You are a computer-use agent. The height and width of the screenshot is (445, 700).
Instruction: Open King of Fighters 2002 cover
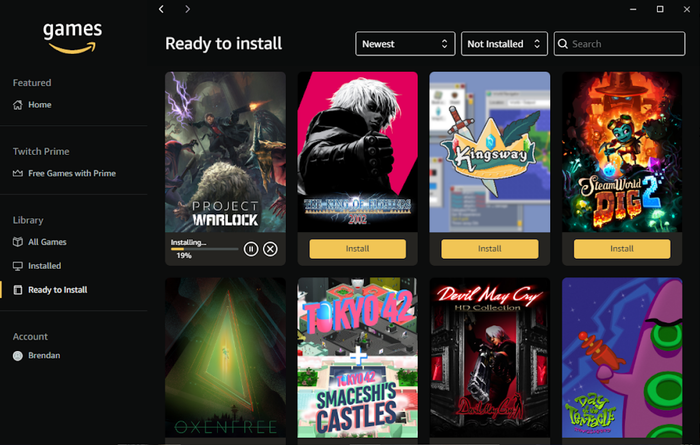(x=358, y=152)
